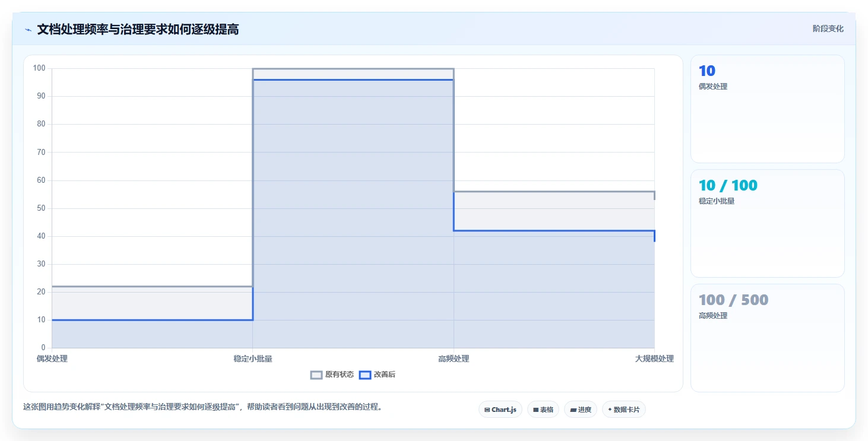Toggle the 改善后 legend item

tap(377, 375)
